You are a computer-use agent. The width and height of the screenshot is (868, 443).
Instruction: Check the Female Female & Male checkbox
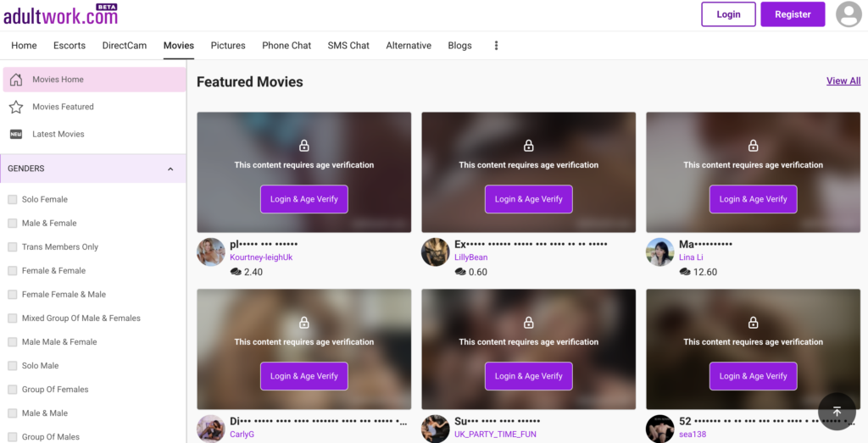tap(12, 295)
